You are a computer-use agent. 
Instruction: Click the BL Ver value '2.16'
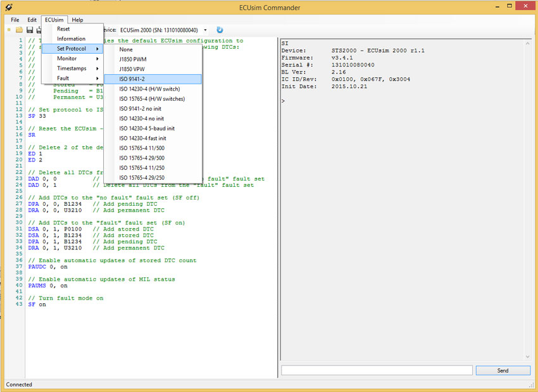click(339, 72)
